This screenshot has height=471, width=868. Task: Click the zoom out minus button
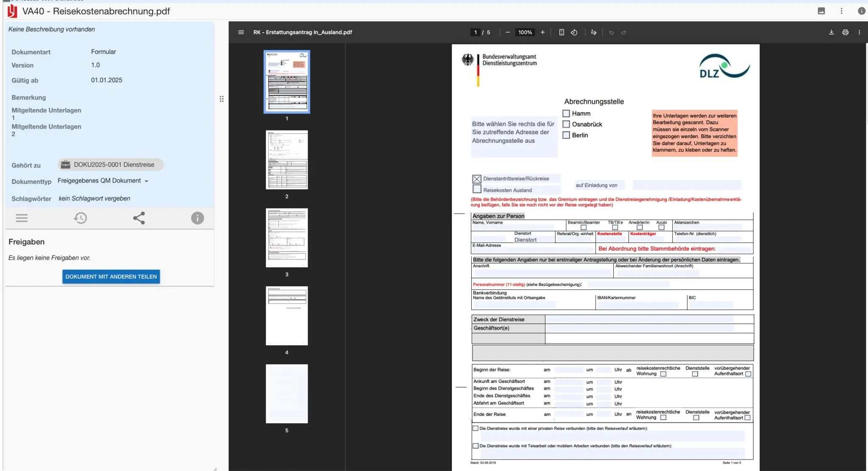pos(507,32)
